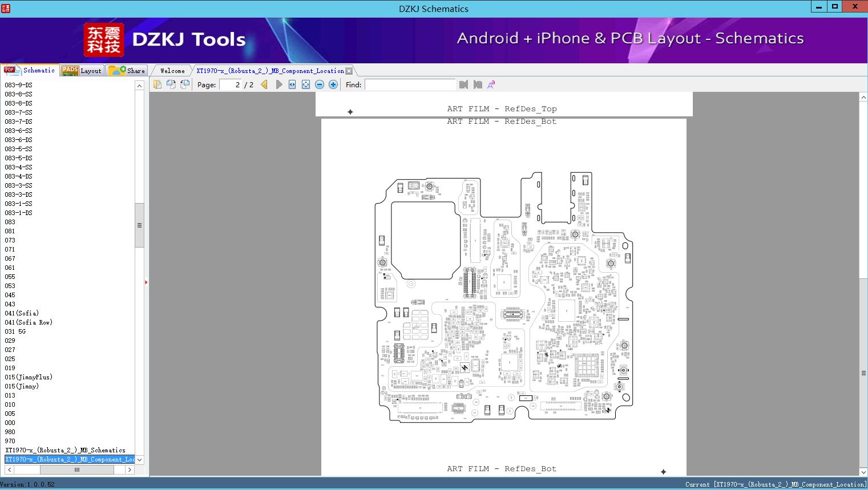Screen dimensions: 868x490
Task: Click the fit page icon
Action: [x=306, y=84]
